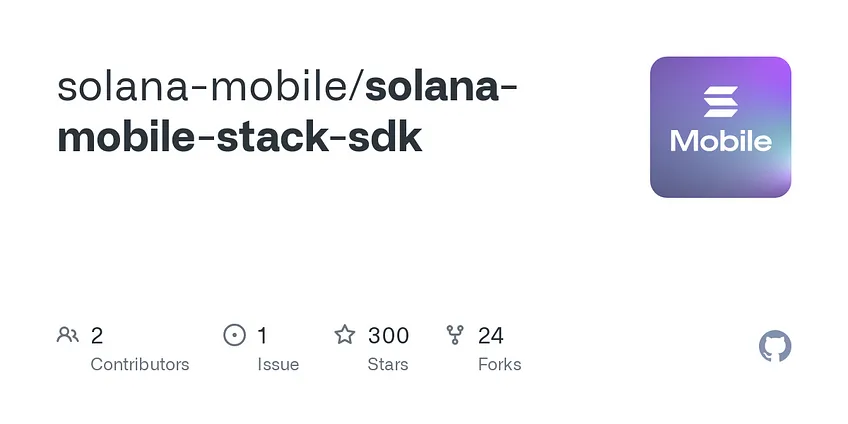The width and height of the screenshot is (848, 424).
Task: Click the Stars star icon
Action: 344,335
